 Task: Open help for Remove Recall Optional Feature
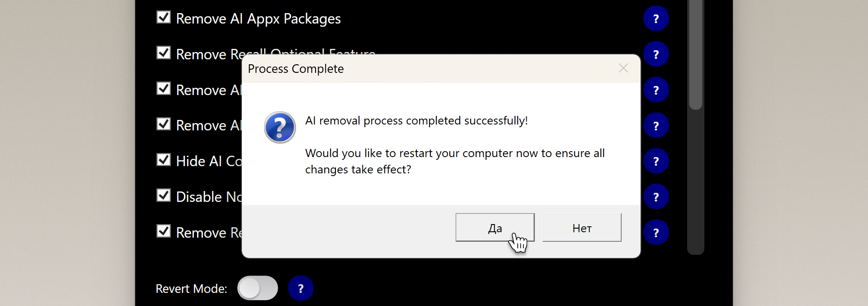click(x=656, y=54)
